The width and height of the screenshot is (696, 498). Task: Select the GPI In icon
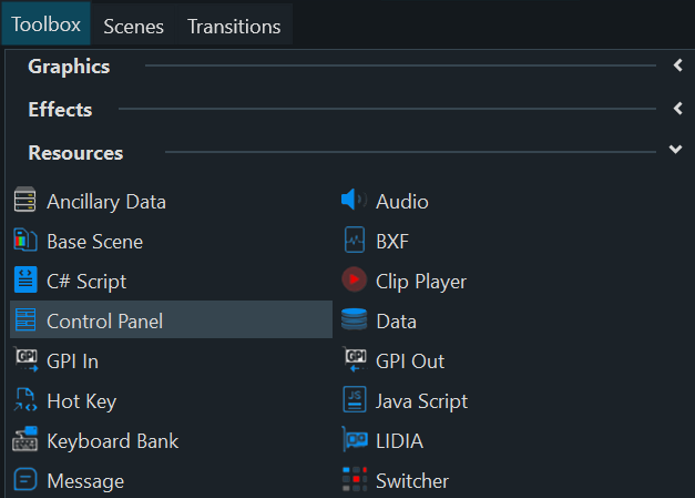pos(25,361)
